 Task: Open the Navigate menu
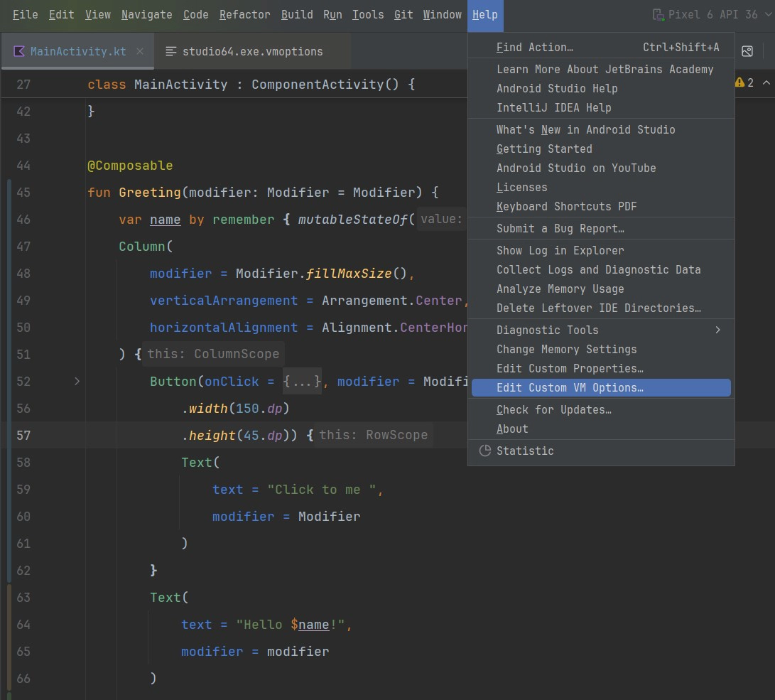coord(147,15)
